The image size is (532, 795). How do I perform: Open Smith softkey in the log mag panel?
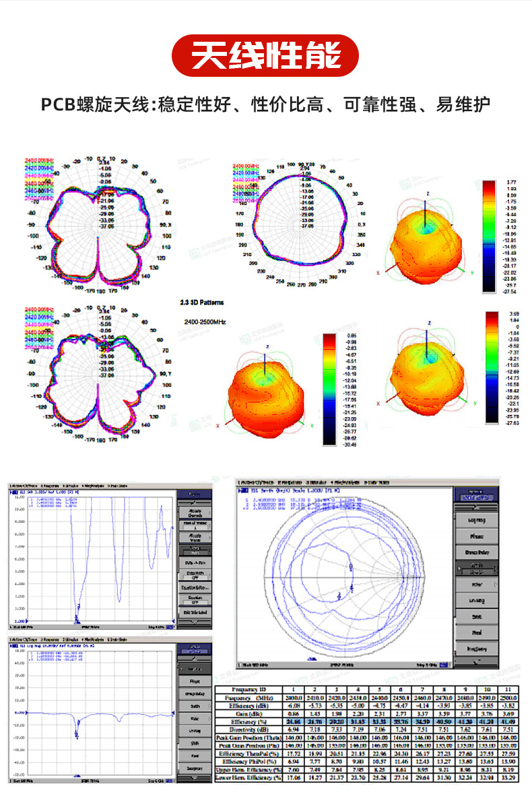click(x=195, y=706)
